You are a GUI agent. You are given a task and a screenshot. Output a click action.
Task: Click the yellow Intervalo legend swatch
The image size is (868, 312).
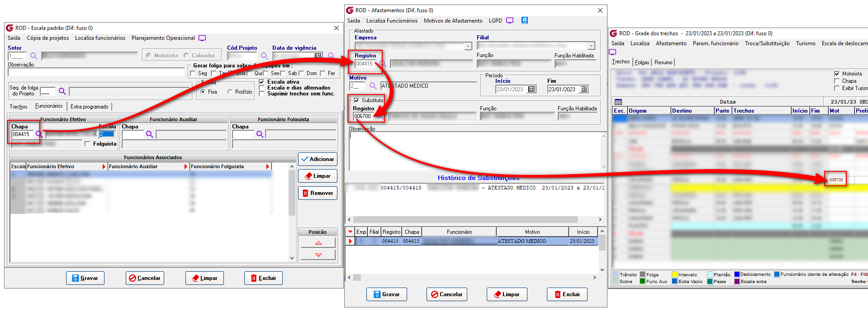[674, 274]
